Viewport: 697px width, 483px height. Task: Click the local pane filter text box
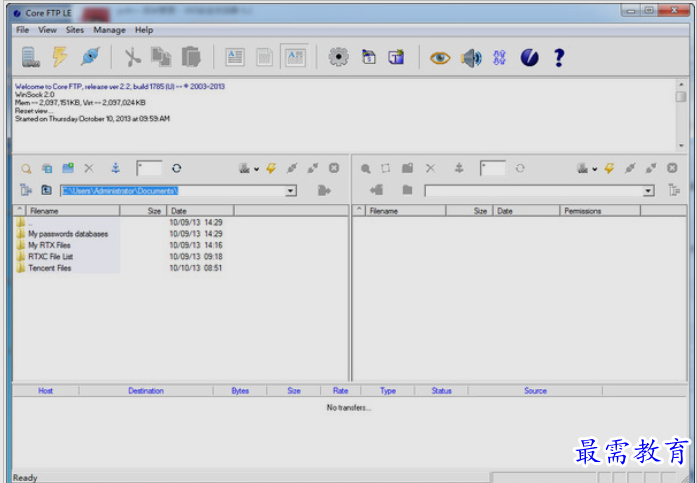pyautogui.click(x=149, y=168)
